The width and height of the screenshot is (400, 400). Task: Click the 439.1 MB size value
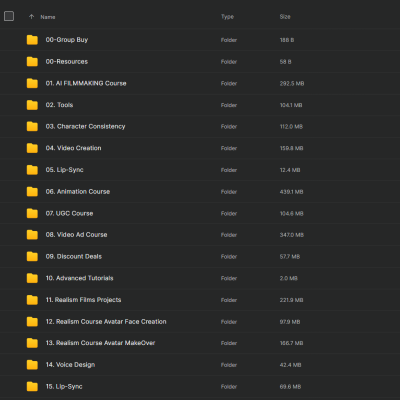(x=291, y=192)
